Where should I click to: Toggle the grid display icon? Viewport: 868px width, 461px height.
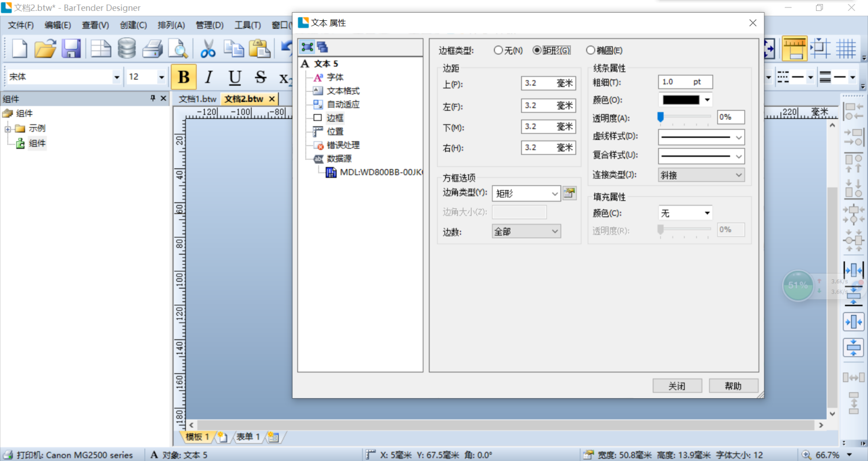846,48
